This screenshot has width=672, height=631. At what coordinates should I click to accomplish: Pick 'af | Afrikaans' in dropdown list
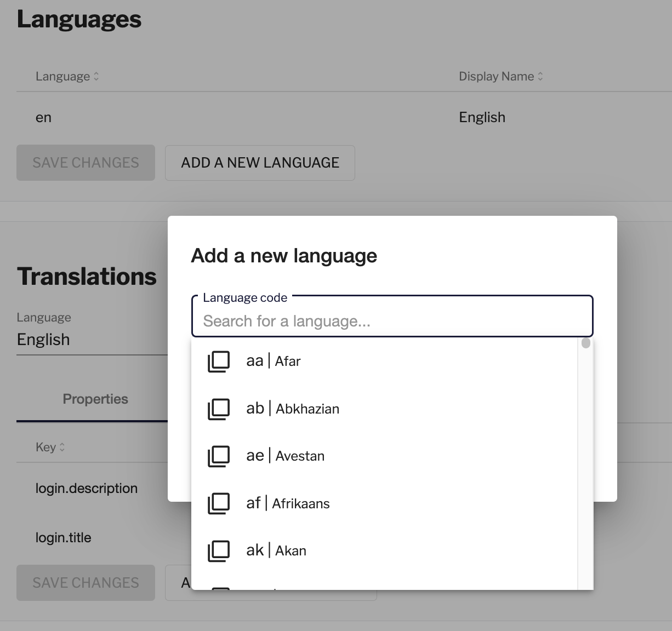[x=288, y=504]
